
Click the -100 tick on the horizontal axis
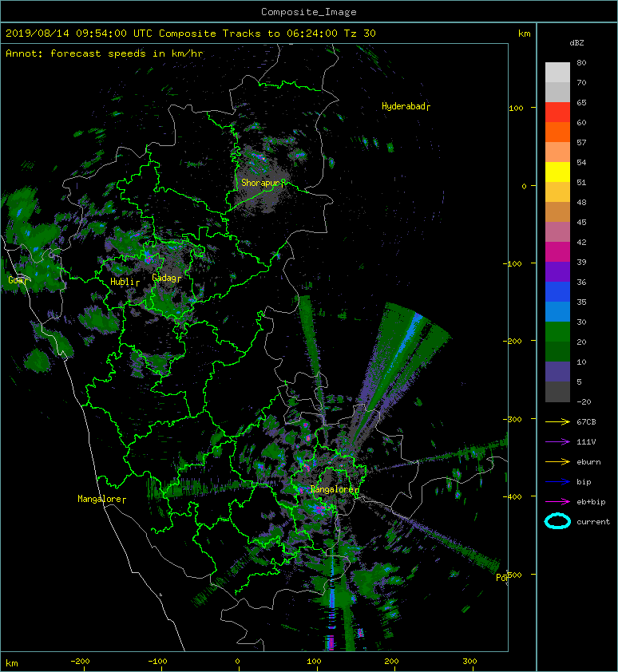[x=157, y=662]
